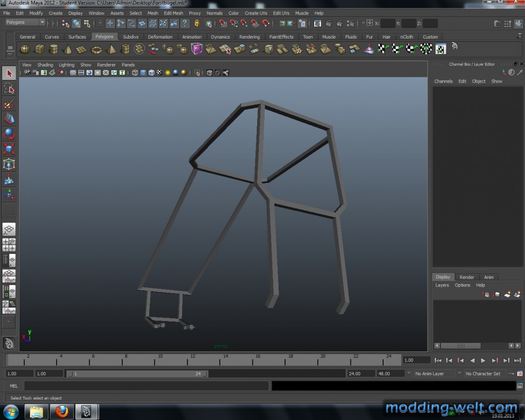
Task: Activate the Rotate tool in the toolbox
Action: (x=9, y=134)
